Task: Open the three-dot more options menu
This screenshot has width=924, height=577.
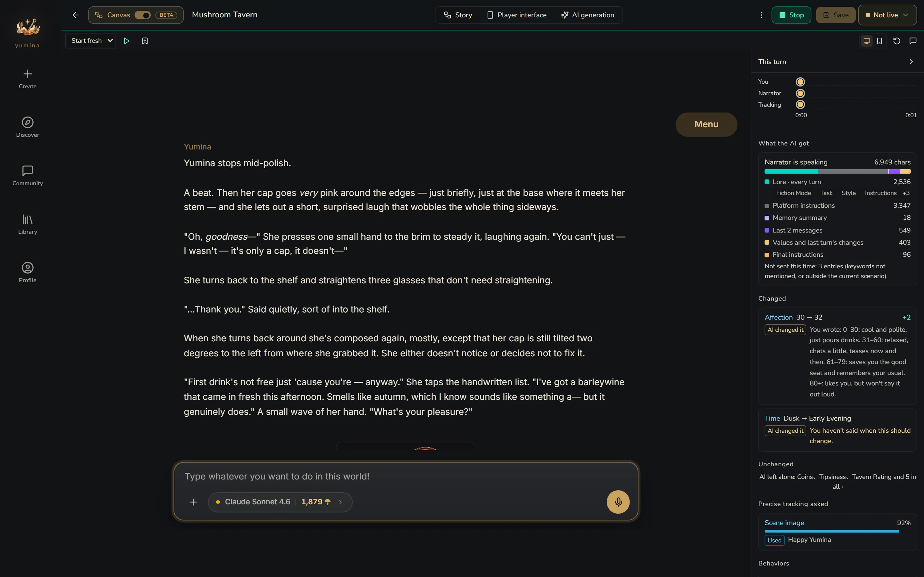Action: (x=761, y=15)
